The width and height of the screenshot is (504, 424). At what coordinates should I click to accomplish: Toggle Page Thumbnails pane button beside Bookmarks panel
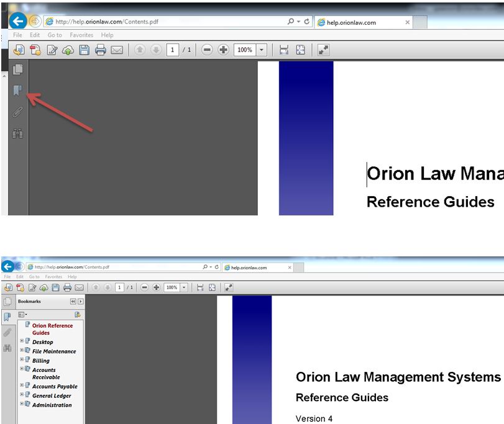(x=7, y=301)
